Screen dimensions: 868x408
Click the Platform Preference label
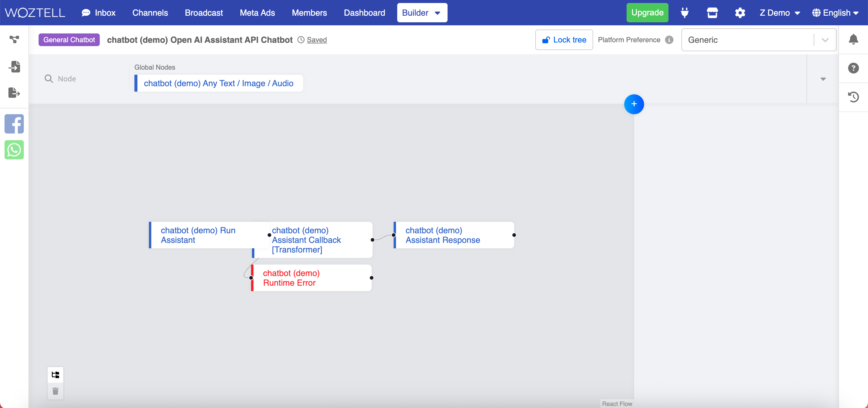point(629,40)
